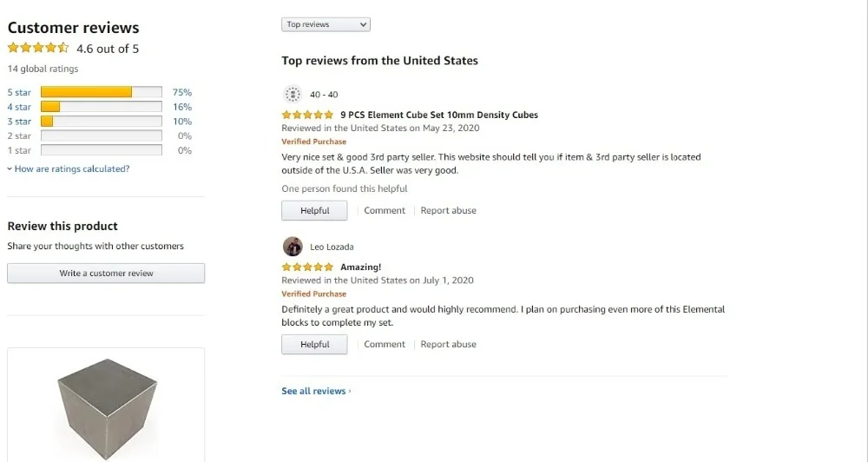Mark the first review as Helpful

pyautogui.click(x=314, y=211)
